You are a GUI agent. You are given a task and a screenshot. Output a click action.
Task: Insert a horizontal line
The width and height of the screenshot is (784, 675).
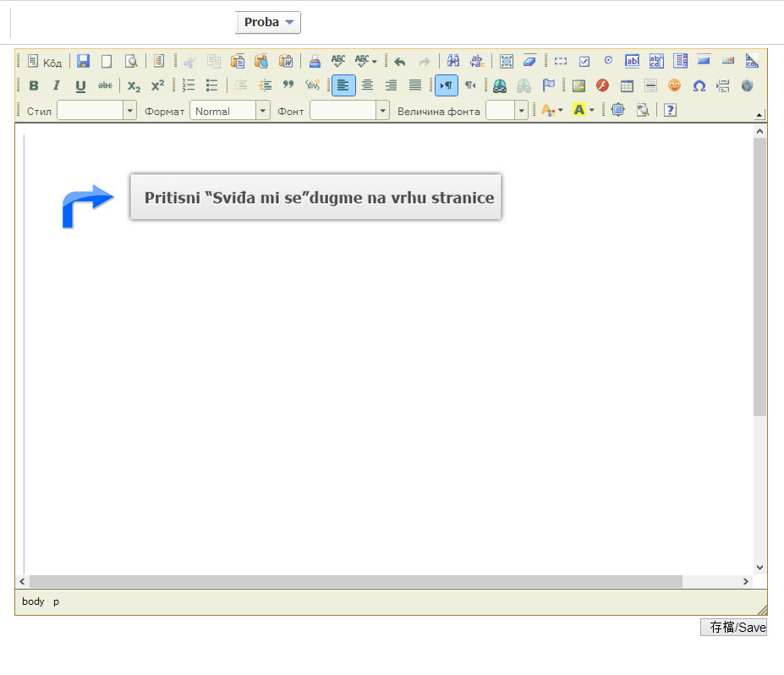[x=650, y=85]
